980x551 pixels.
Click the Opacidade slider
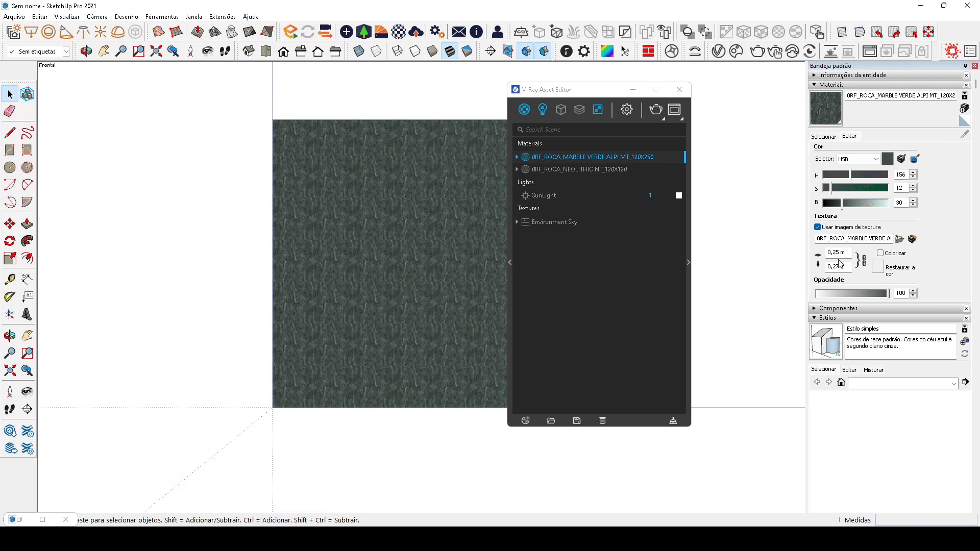point(851,293)
